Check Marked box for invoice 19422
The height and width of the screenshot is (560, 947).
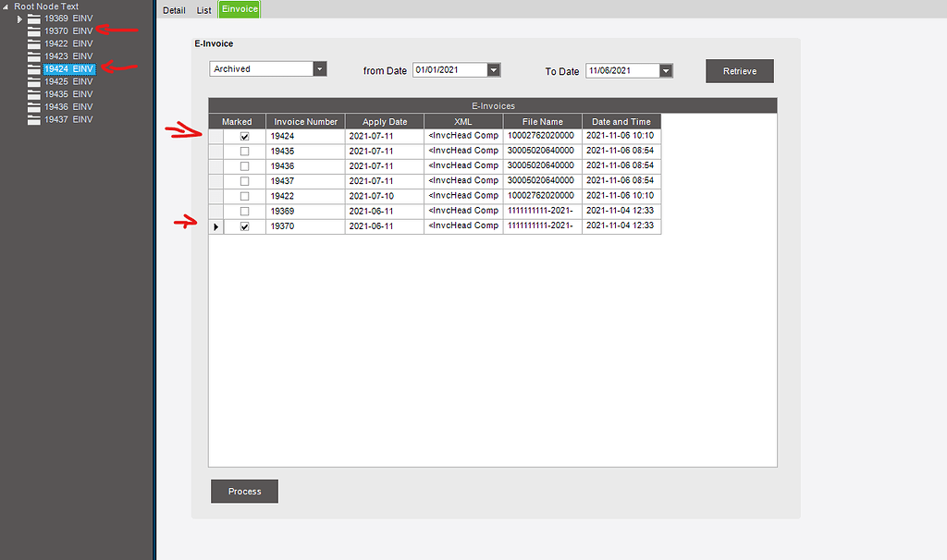coord(244,197)
